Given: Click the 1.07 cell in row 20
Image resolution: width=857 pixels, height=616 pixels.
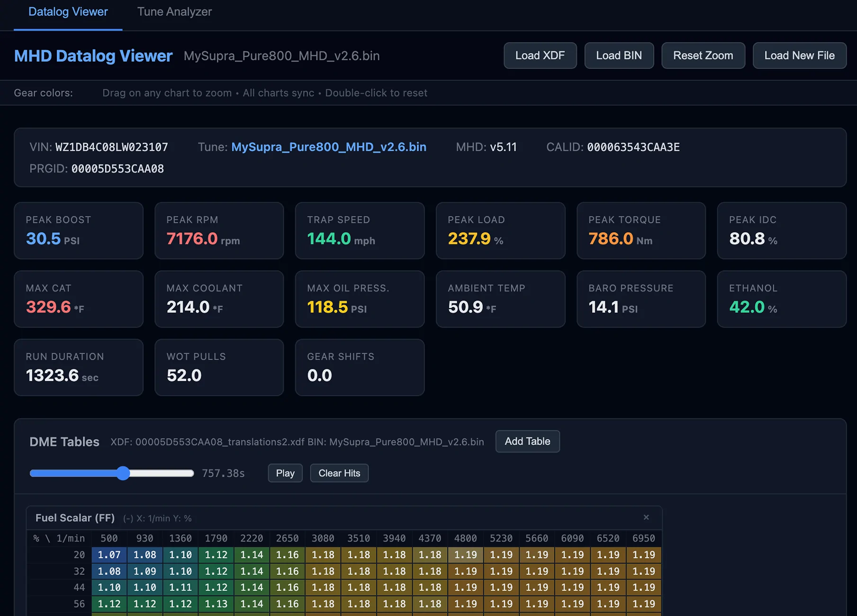Looking at the screenshot, I should tap(109, 555).
